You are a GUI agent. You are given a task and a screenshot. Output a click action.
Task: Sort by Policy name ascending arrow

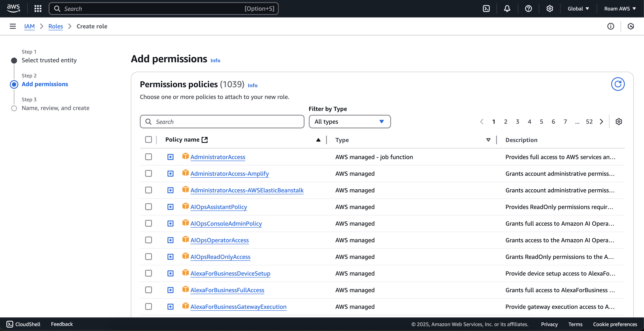point(318,140)
